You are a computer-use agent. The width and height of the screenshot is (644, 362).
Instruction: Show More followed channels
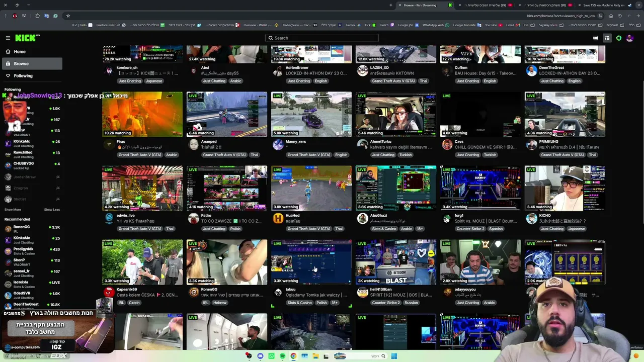(13, 210)
